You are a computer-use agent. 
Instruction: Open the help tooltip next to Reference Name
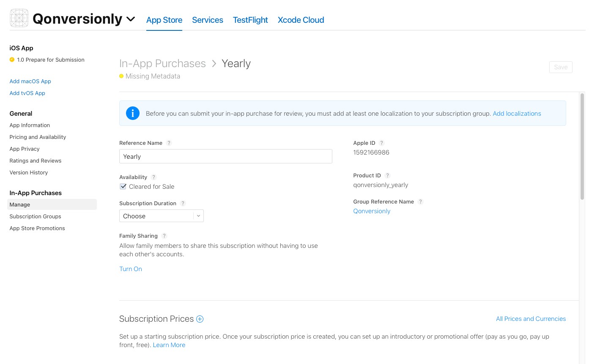coord(169,143)
